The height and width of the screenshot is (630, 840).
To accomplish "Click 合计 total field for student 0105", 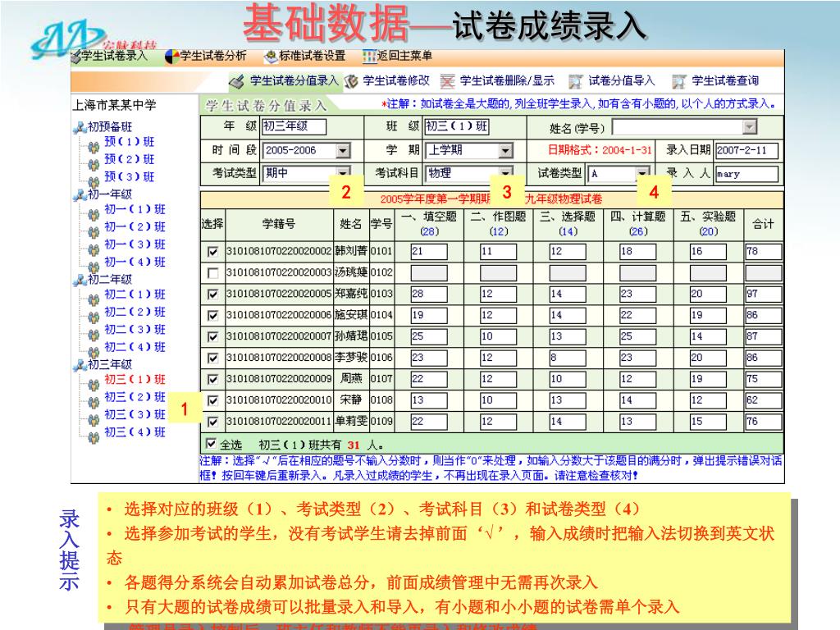I will click(763, 336).
